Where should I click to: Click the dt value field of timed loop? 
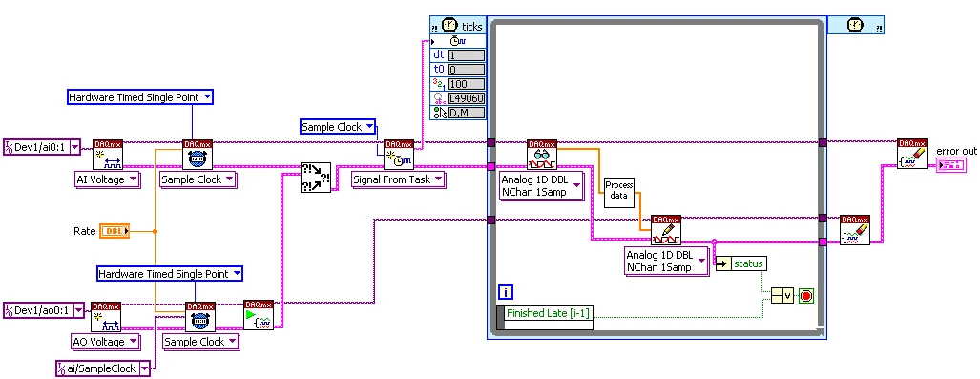(467, 55)
